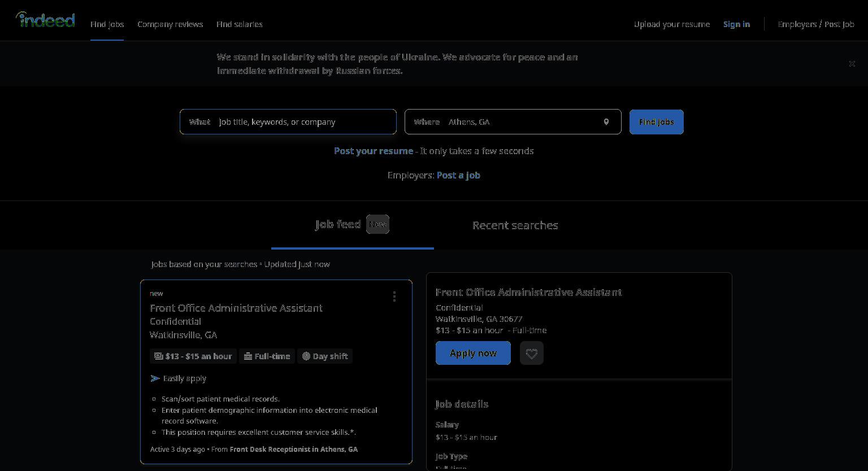Save job with the heart icon

[x=532, y=353]
